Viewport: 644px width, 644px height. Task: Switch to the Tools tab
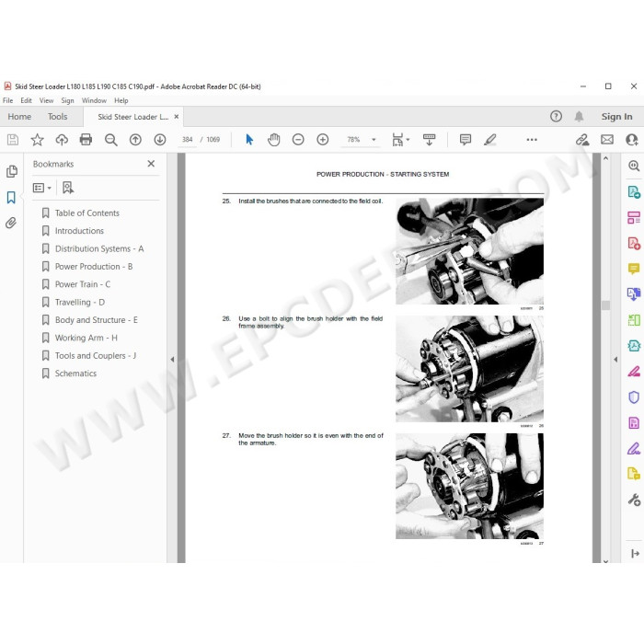click(57, 117)
